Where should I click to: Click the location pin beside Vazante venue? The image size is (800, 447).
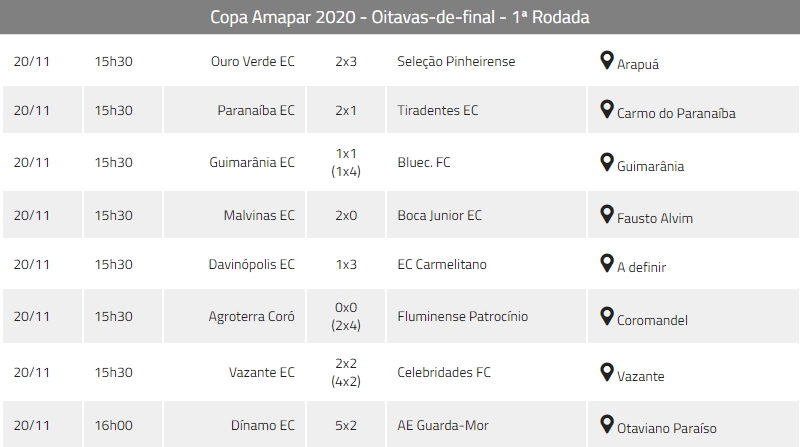pyautogui.click(x=606, y=372)
